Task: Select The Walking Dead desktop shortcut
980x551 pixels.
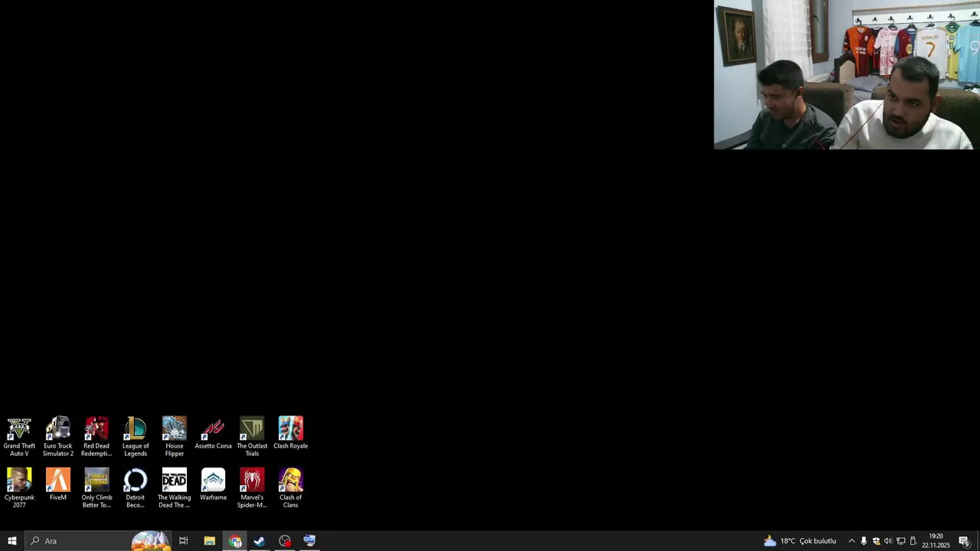Action: [x=175, y=488]
